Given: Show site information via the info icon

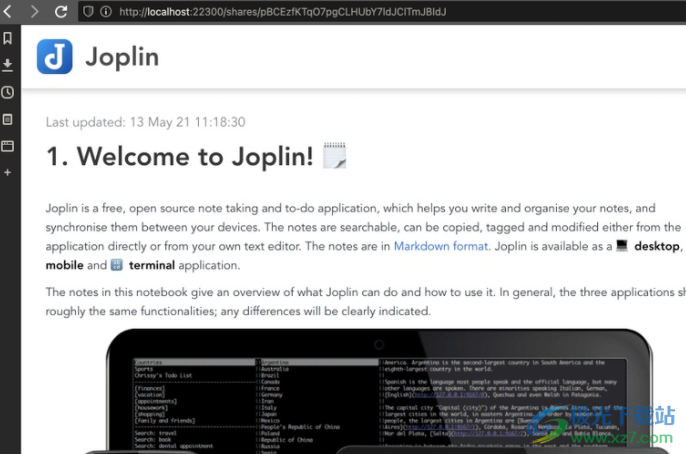Looking at the screenshot, I should [105, 11].
